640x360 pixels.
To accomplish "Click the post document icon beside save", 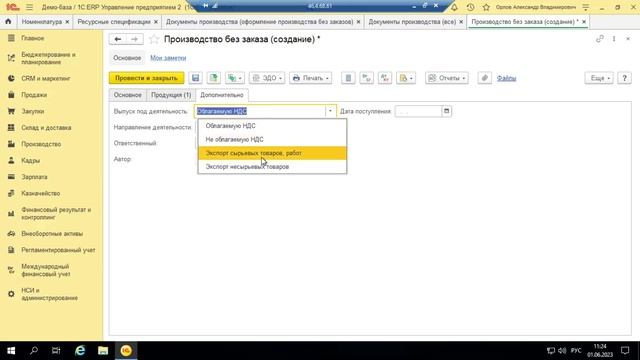I will click(213, 78).
